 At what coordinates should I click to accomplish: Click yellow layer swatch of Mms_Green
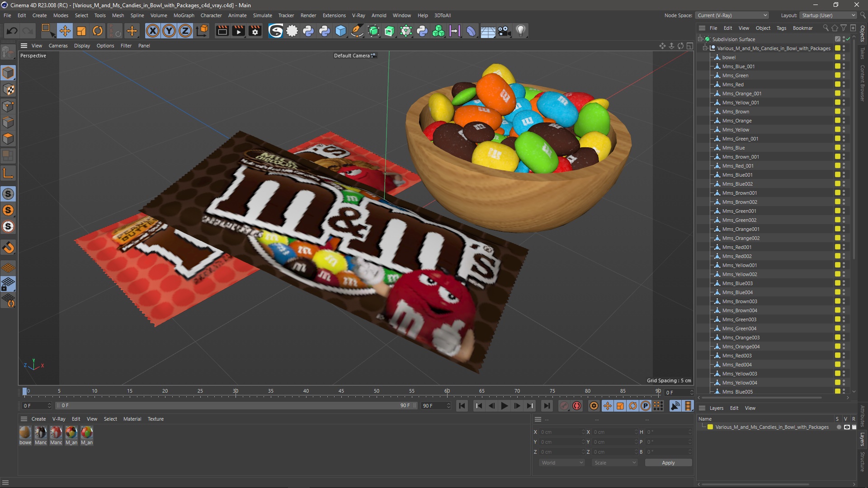click(x=837, y=75)
